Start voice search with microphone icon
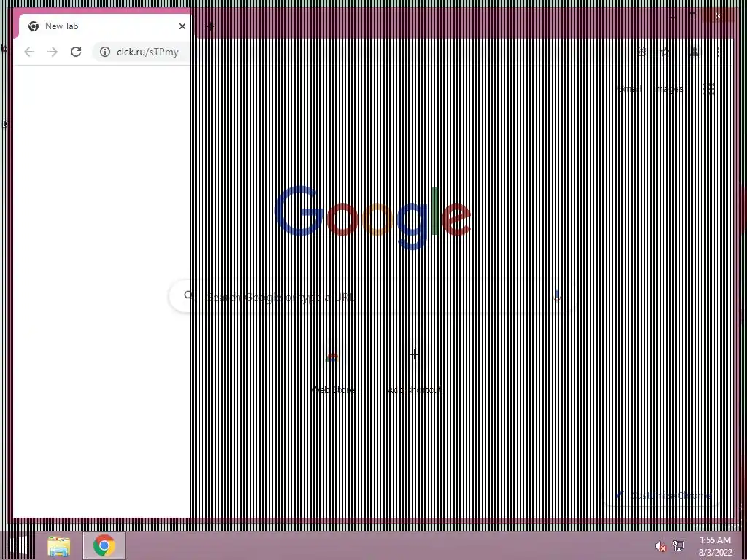747x560 pixels. (557, 296)
